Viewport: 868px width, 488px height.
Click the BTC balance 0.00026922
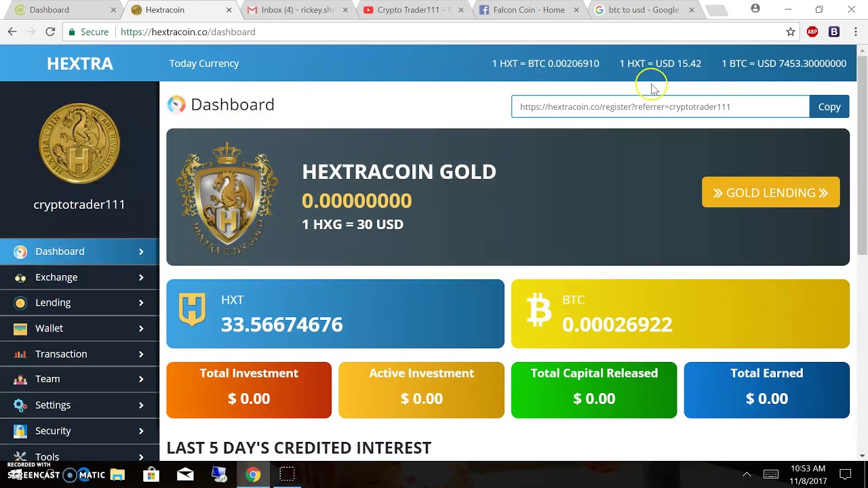coord(617,325)
